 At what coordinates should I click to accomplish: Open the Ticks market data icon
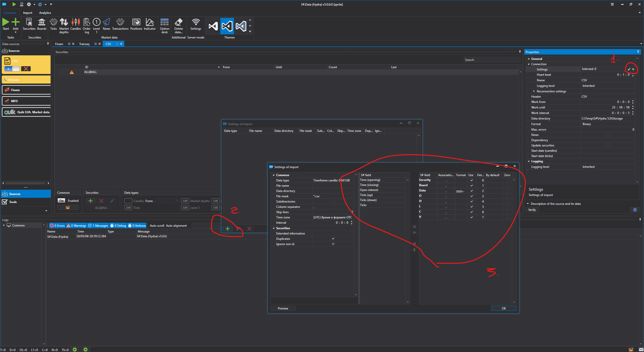53,22
